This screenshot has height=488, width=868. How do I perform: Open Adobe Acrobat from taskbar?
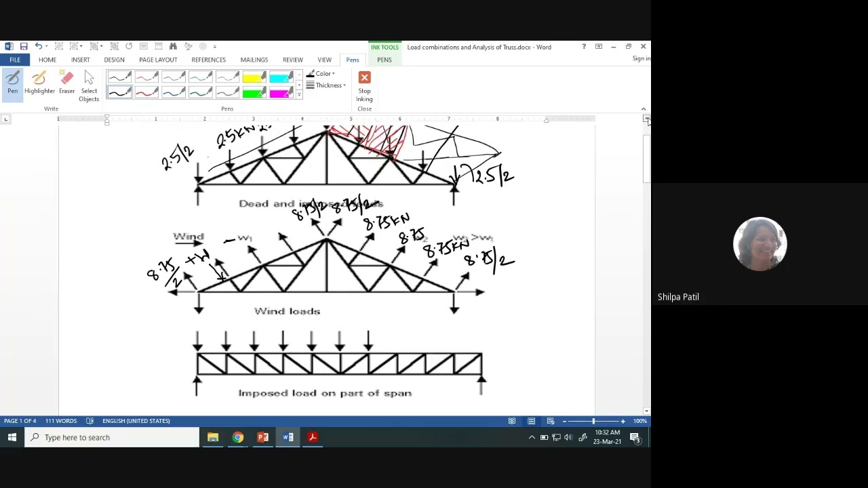(x=313, y=437)
